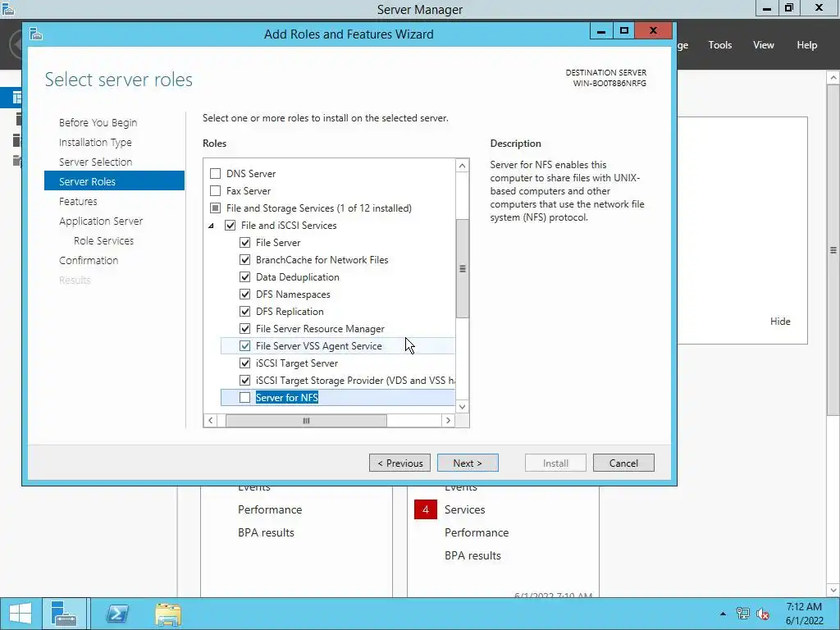The height and width of the screenshot is (630, 840).
Task: Uncheck File Server VSS Agent Service
Action: point(244,346)
